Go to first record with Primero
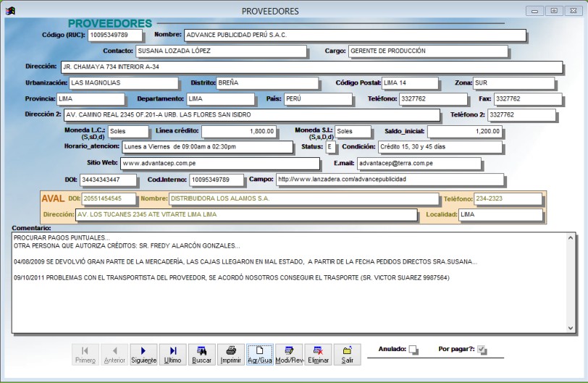This screenshot has height=383, width=588. [85, 355]
